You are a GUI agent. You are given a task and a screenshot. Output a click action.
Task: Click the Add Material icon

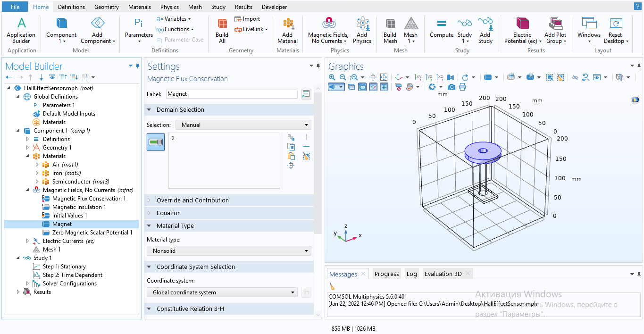[x=287, y=31]
